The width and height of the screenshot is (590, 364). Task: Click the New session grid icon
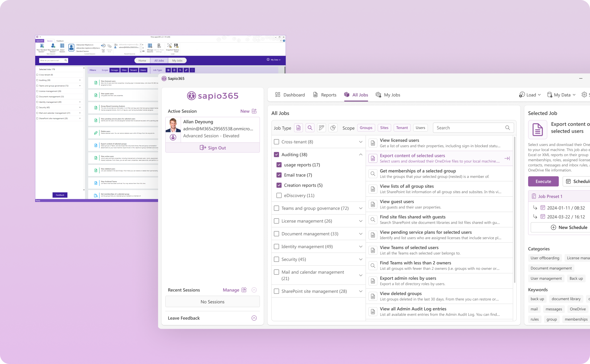click(254, 111)
